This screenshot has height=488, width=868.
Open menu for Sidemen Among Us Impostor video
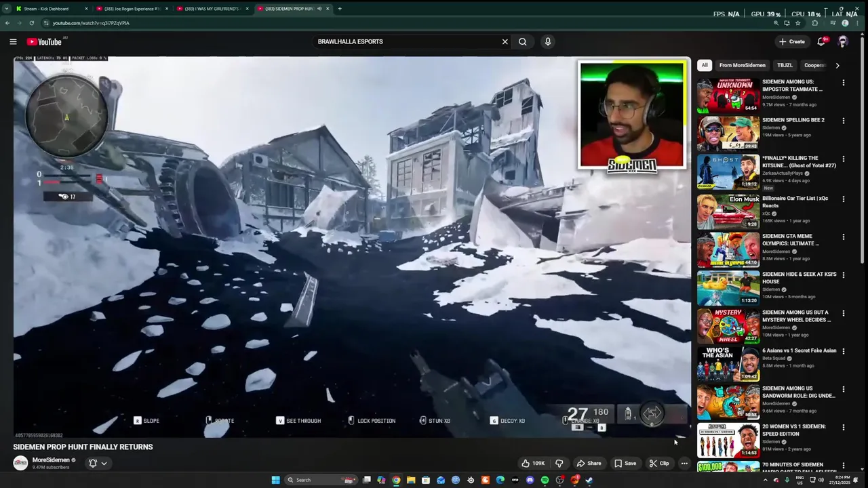[x=844, y=83]
